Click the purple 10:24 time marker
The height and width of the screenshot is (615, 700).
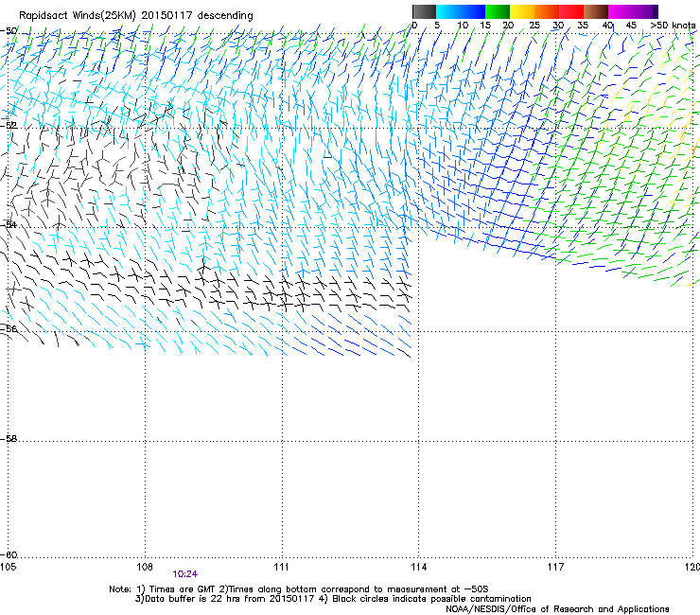[x=184, y=574]
